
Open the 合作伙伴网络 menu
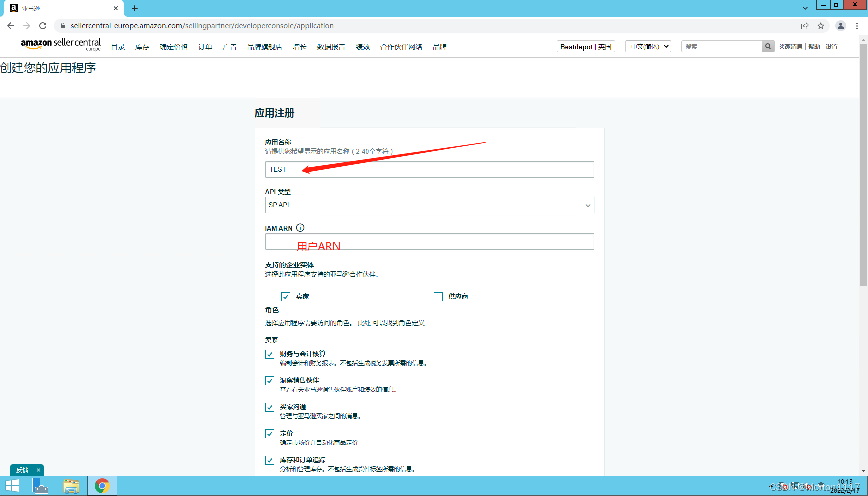click(x=401, y=47)
